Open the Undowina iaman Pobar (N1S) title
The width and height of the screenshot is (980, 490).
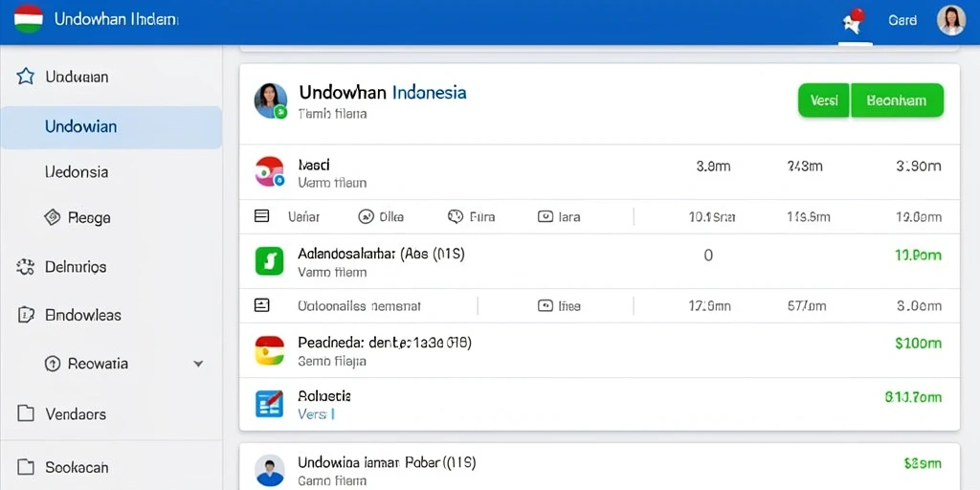click(387, 462)
